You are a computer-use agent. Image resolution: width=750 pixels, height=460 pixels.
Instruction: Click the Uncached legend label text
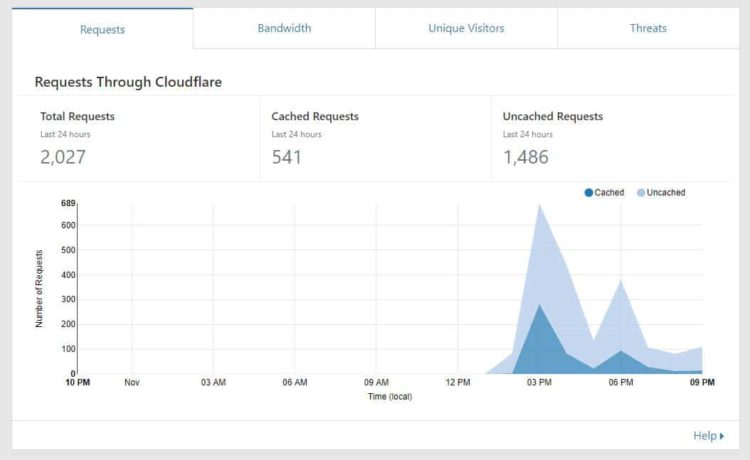tap(666, 193)
